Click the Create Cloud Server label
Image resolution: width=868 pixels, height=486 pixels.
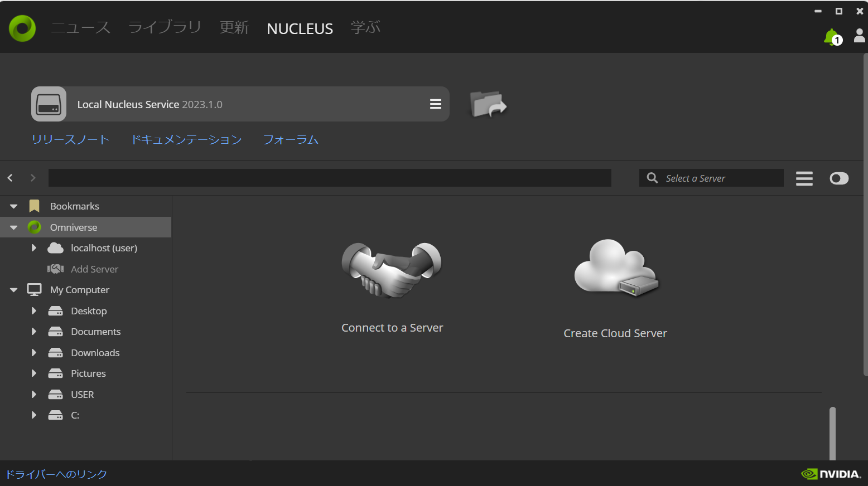click(615, 333)
